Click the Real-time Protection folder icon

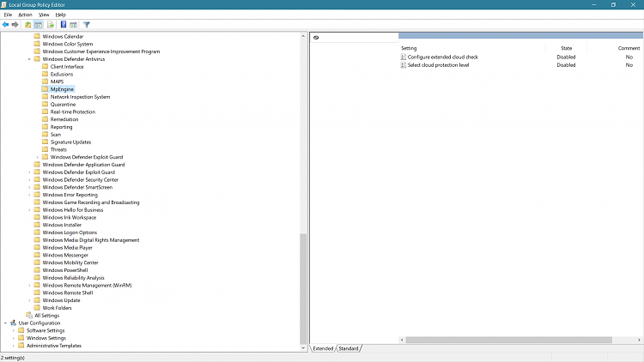tap(46, 112)
